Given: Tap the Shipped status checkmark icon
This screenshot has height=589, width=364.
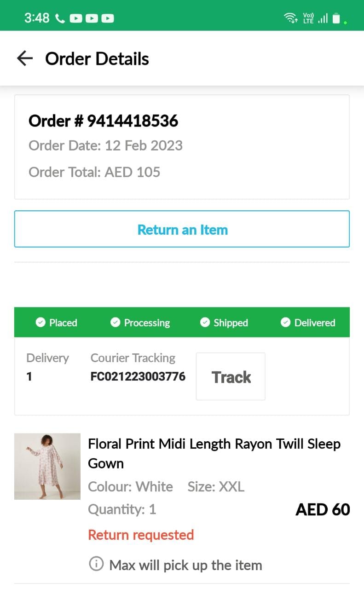Looking at the screenshot, I should point(205,323).
